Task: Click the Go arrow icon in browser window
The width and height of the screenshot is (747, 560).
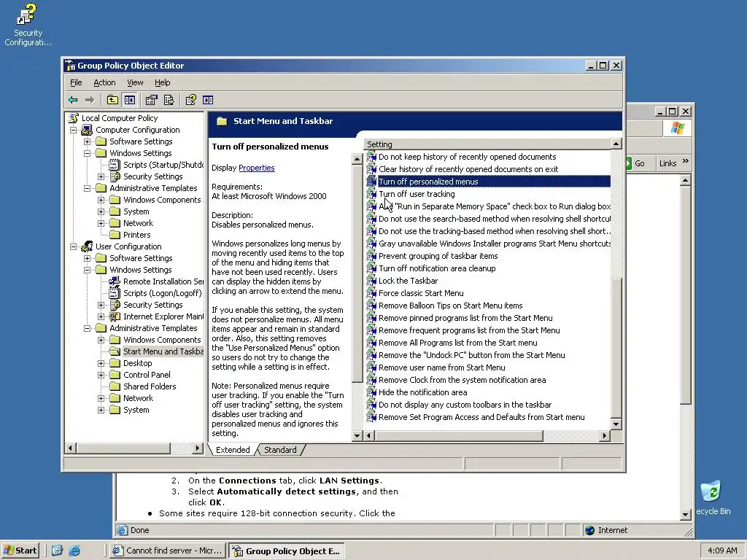Action: (628, 163)
